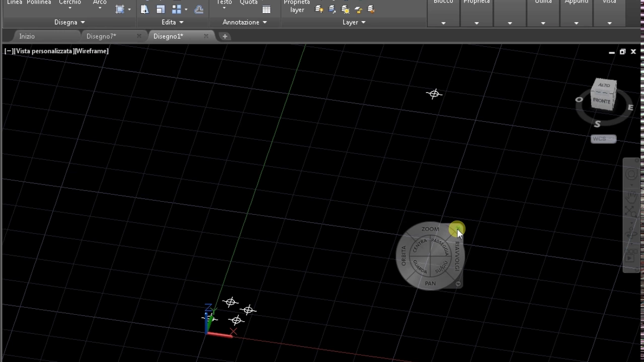This screenshot has height=362, width=644.
Task: Click the Quota dimension button
Action: [x=249, y=3]
